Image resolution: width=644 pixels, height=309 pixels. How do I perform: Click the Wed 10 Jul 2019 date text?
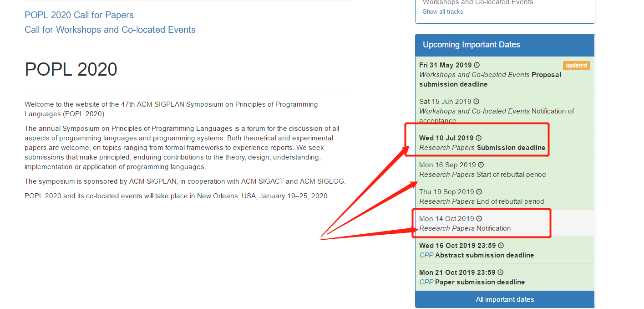(446, 138)
